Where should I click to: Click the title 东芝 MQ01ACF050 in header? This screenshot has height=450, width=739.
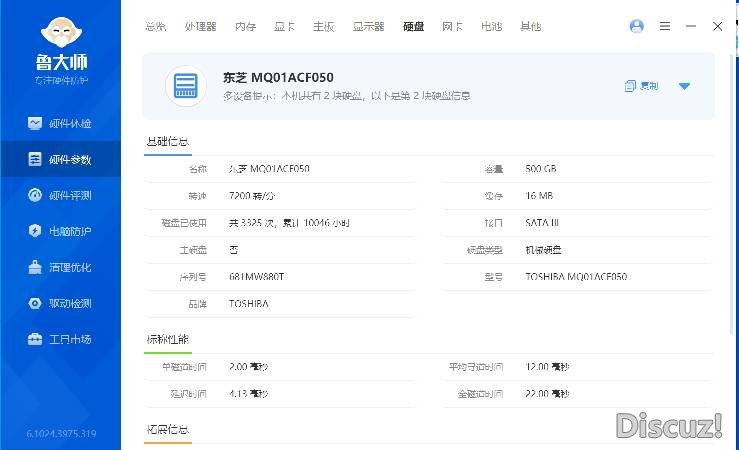278,77
